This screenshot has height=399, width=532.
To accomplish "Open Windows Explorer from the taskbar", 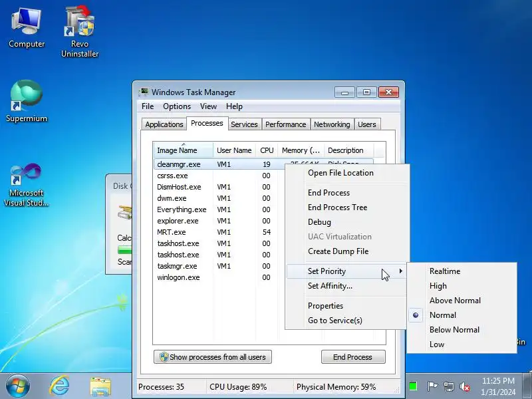I will point(100,386).
